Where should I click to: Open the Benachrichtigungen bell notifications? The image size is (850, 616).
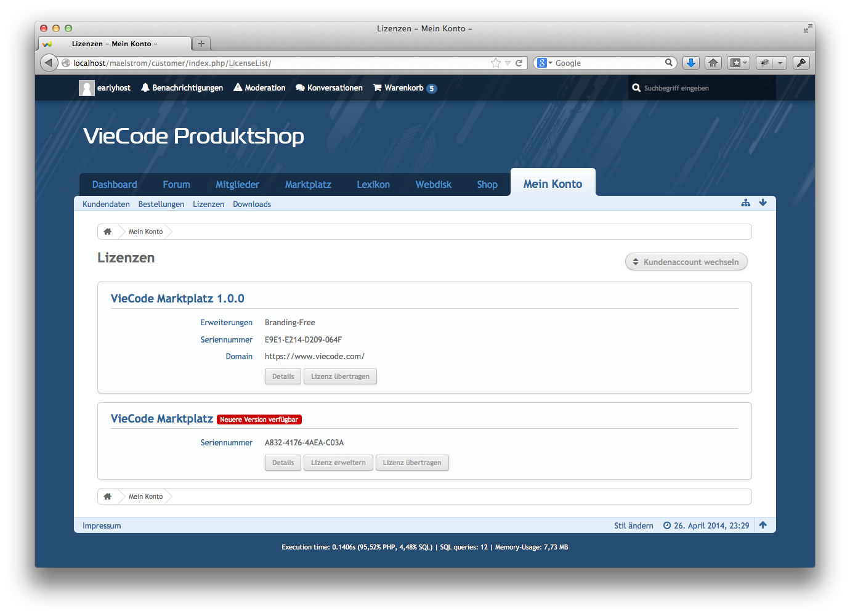pos(182,88)
